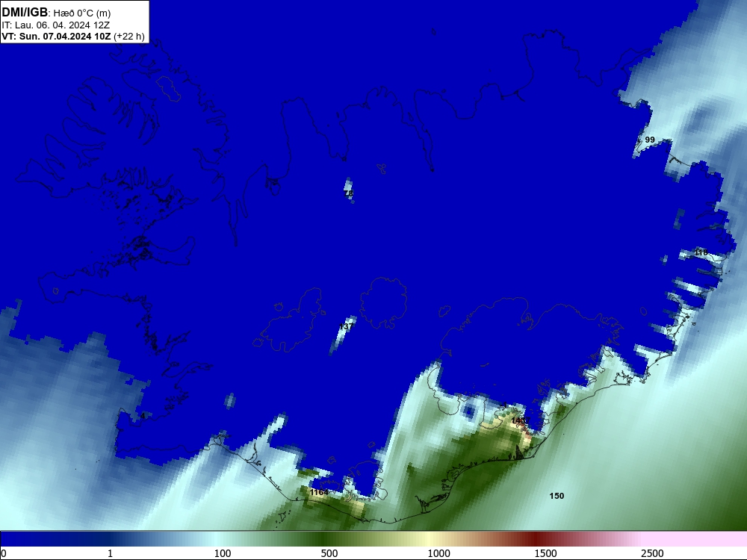The image size is (747, 560).
Task: Click the '1' tick label on the legend
Action: pos(110,553)
